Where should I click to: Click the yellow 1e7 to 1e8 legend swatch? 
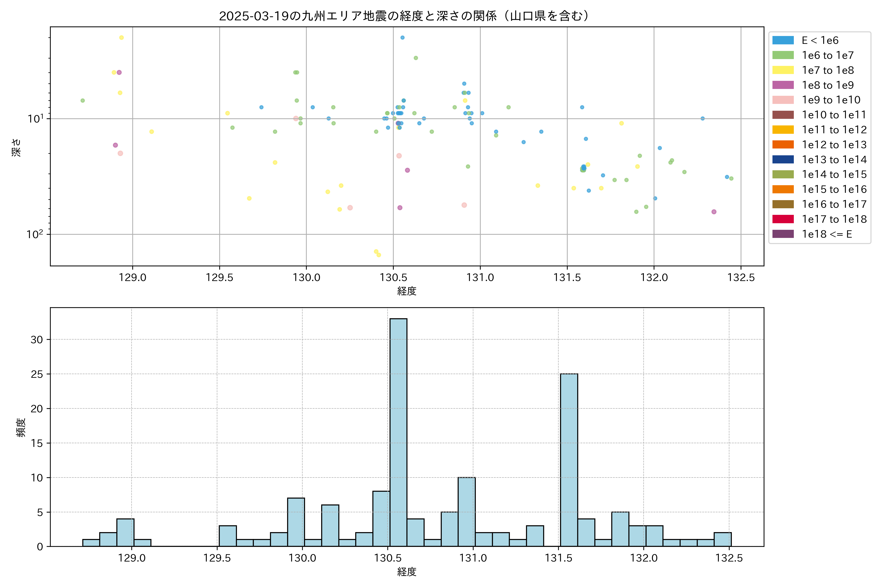(x=783, y=70)
